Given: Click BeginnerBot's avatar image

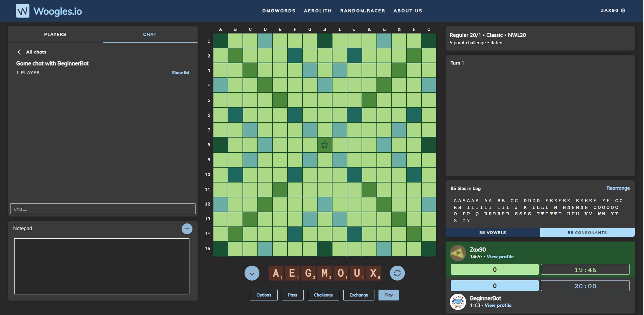Looking at the screenshot, I should pos(458,301).
